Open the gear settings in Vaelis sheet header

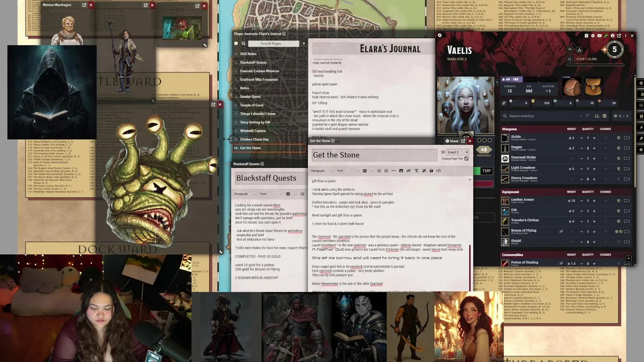(593, 36)
